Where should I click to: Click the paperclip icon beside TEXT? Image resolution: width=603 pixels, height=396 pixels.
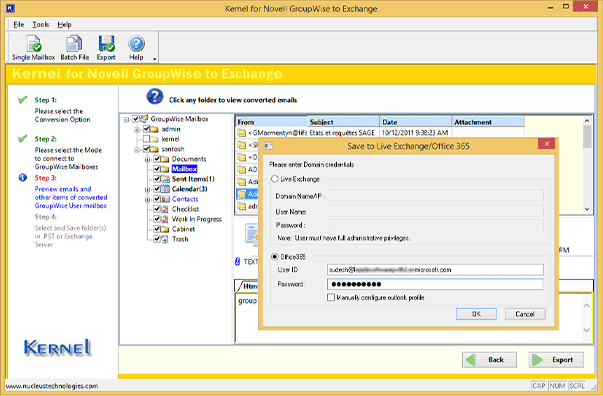point(237,261)
